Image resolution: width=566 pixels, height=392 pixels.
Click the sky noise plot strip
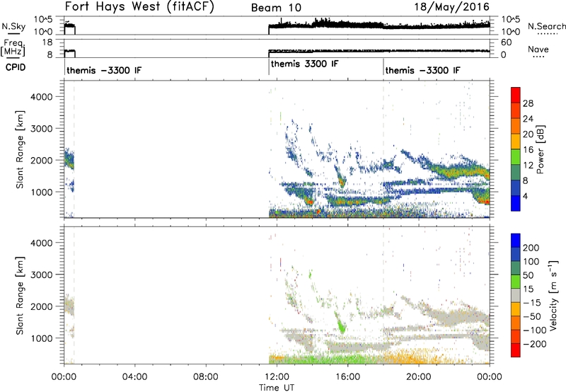[277, 25]
